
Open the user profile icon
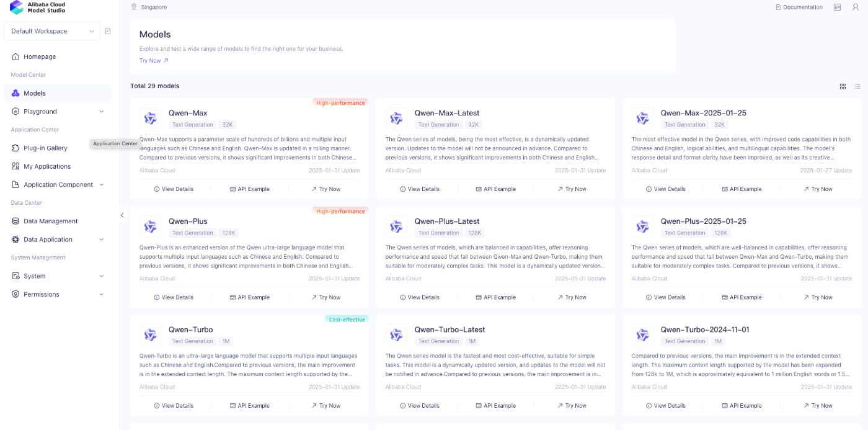855,7
